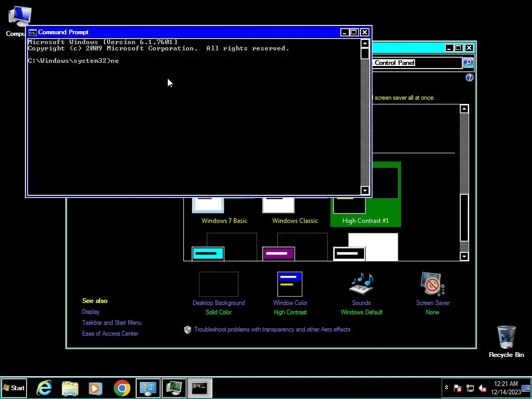
Task: Click the Command Prompt title bar system icon
Action: pos(33,33)
